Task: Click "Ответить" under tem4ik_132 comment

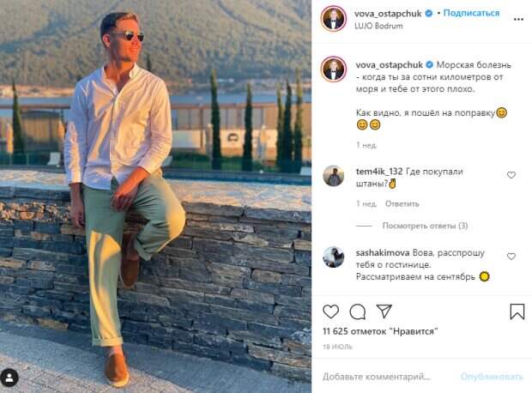Action: coord(402,204)
